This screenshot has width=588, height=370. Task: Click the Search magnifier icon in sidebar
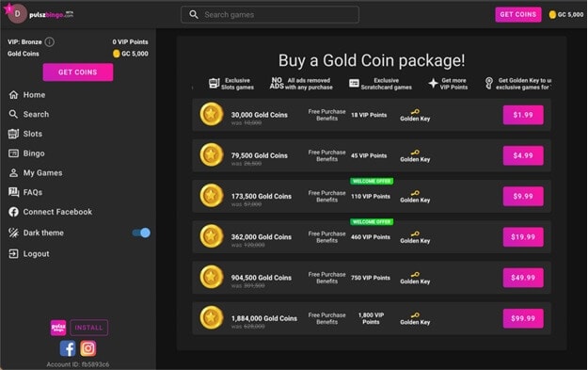click(x=13, y=114)
